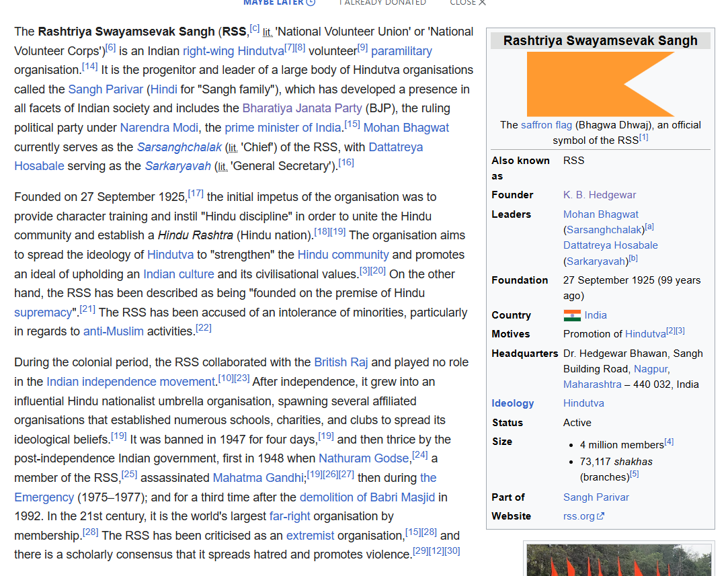Open the Sangh Parivar link in infobox
Screen dimensions: 728x576
tap(596, 497)
